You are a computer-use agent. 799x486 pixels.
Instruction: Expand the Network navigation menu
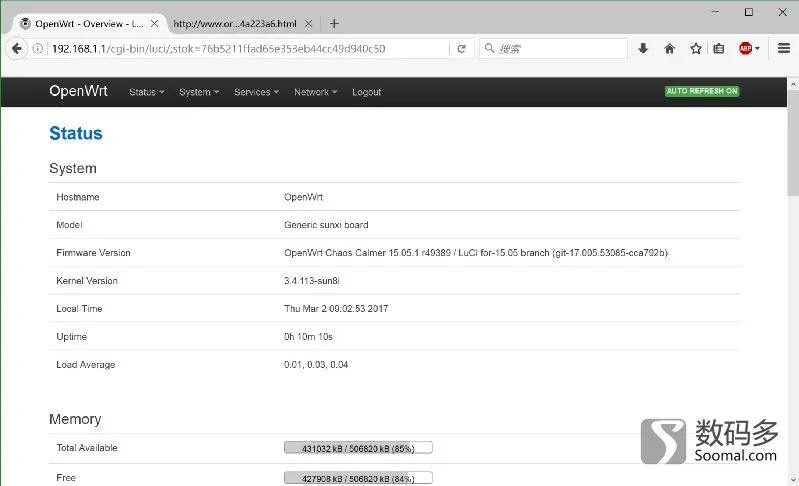pyautogui.click(x=316, y=92)
